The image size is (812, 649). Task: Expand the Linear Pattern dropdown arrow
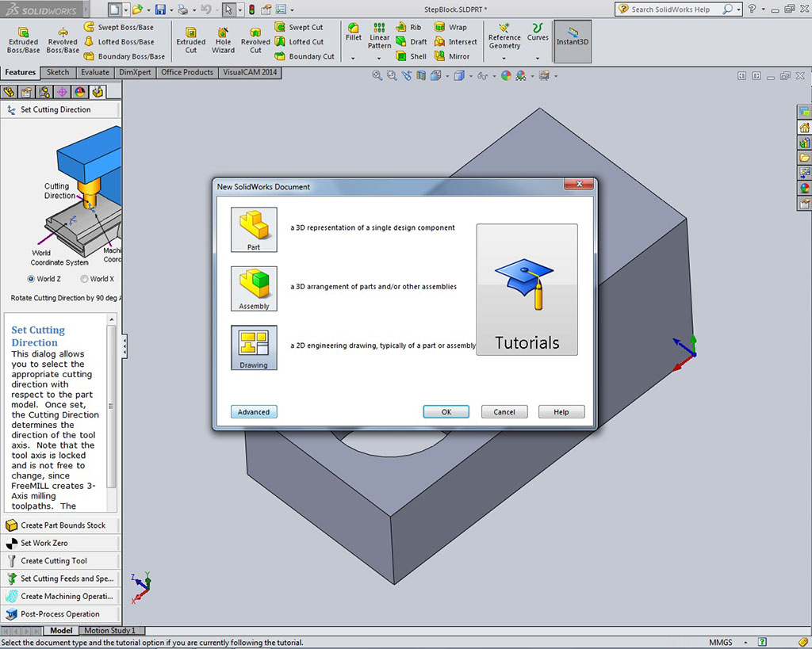(x=379, y=58)
